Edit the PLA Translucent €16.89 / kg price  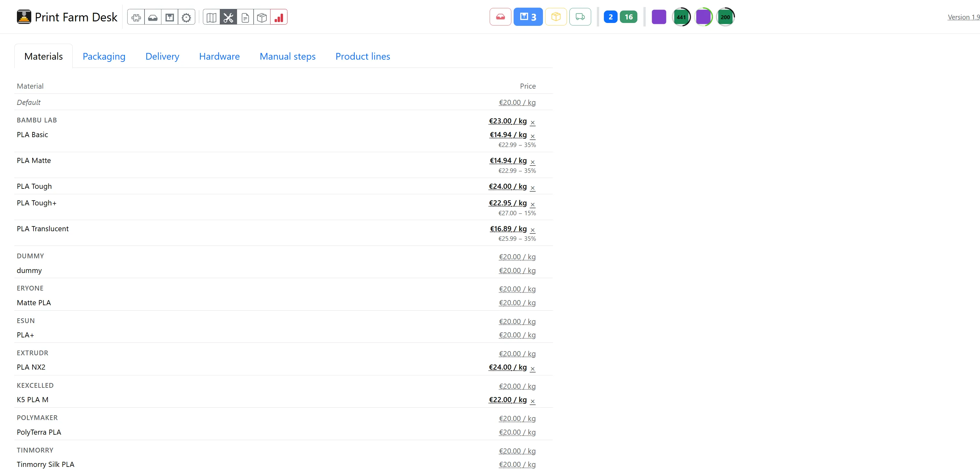[x=508, y=229]
